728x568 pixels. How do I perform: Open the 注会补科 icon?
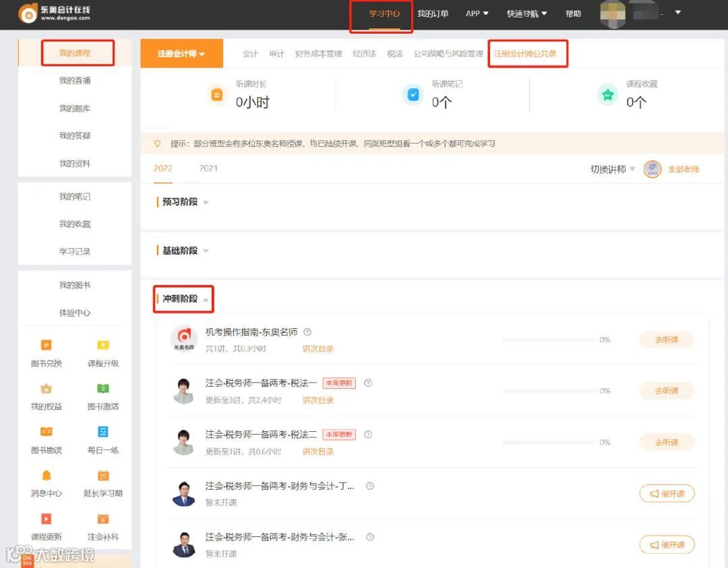click(102, 519)
